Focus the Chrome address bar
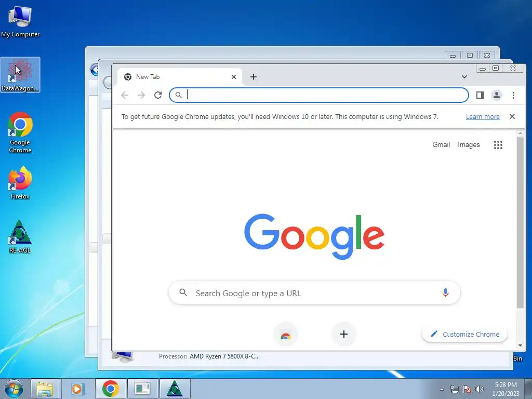 pos(319,96)
